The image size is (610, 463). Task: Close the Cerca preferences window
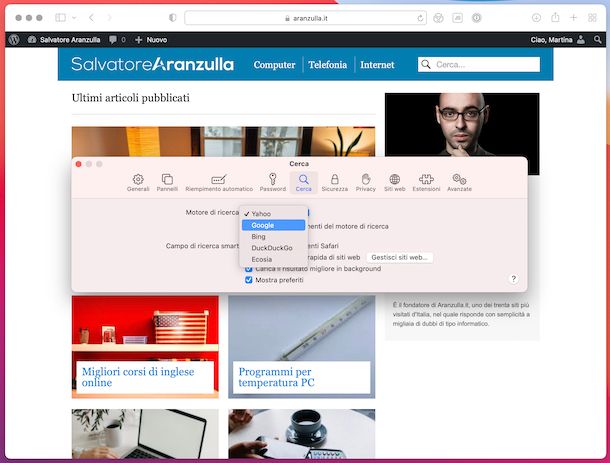(79, 164)
